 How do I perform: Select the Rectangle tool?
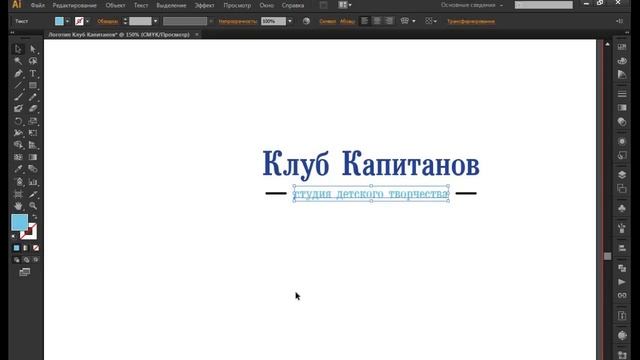pos(33,85)
